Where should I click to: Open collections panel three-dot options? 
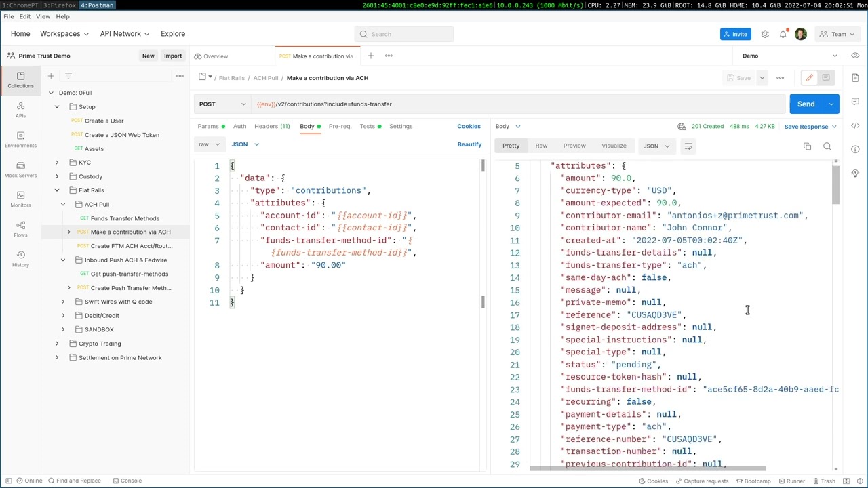pyautogui.click(x=180, y=76)
